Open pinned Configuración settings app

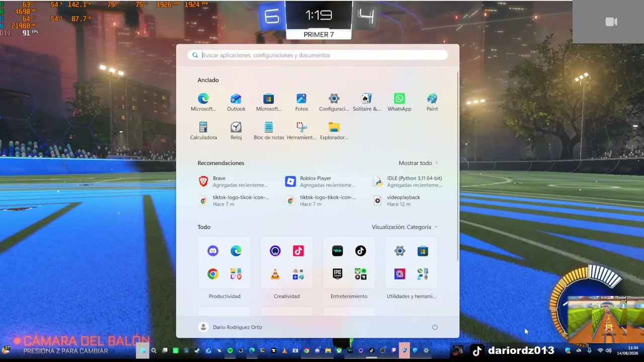[x=334, y=102]
